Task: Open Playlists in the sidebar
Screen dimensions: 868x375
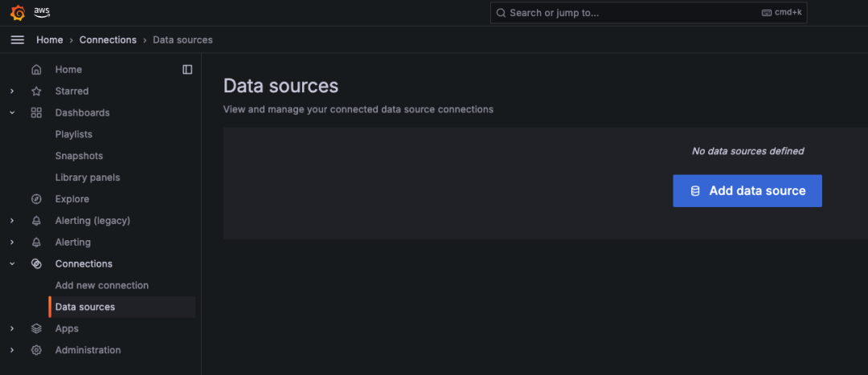Action: tap(74, 134)
